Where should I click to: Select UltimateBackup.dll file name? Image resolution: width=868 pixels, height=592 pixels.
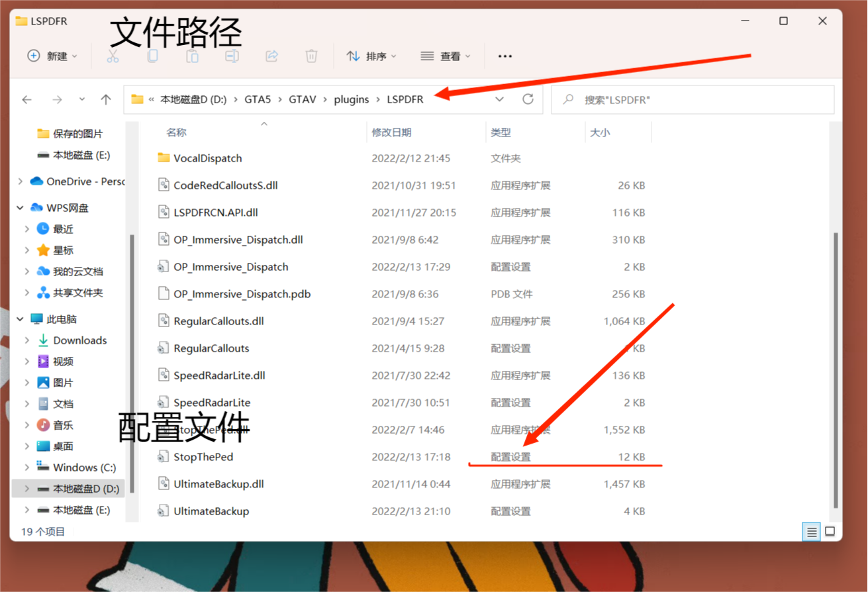point(218,484)
